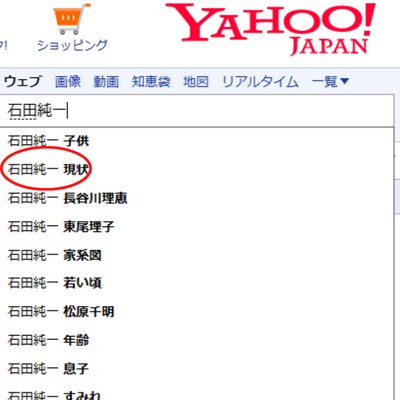Click the Yahoo! Japan logo

click(271, 29)
